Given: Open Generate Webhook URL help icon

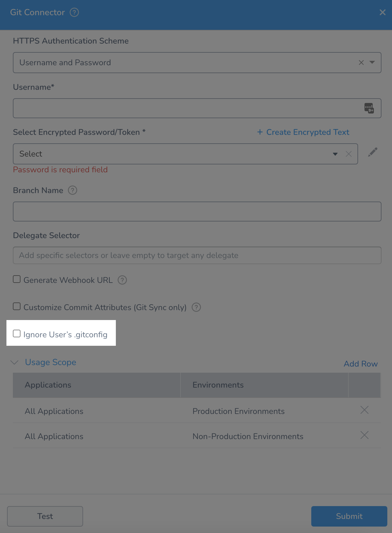Looking at the screenshot, I should (122, 280).
